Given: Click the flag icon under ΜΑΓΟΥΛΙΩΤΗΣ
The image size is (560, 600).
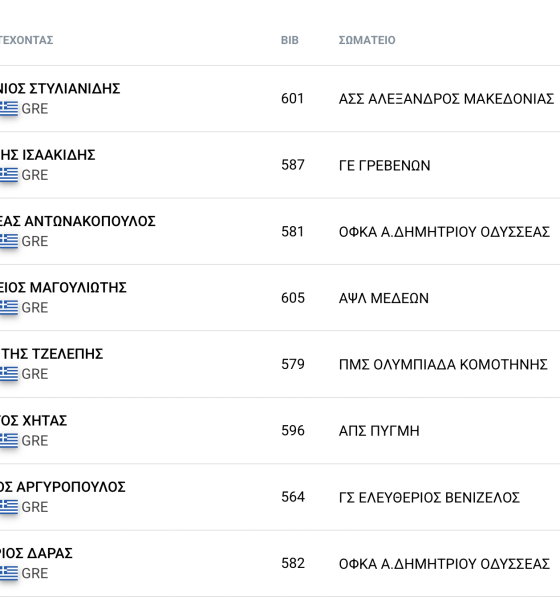Looking at the screenshot, I should point(9,307).
